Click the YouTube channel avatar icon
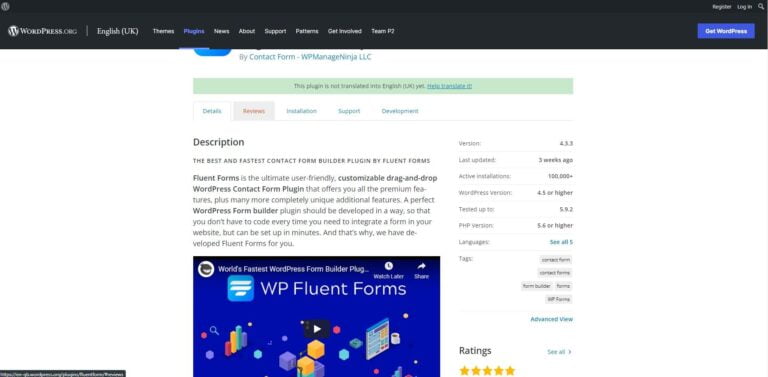768x377 pixels. [x=206, y=269]
